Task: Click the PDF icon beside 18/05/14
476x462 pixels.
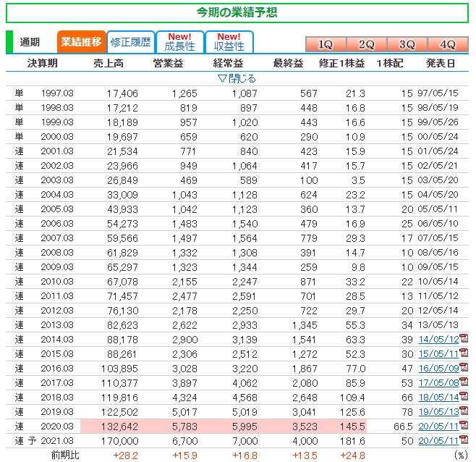Action: coord(464,397)
